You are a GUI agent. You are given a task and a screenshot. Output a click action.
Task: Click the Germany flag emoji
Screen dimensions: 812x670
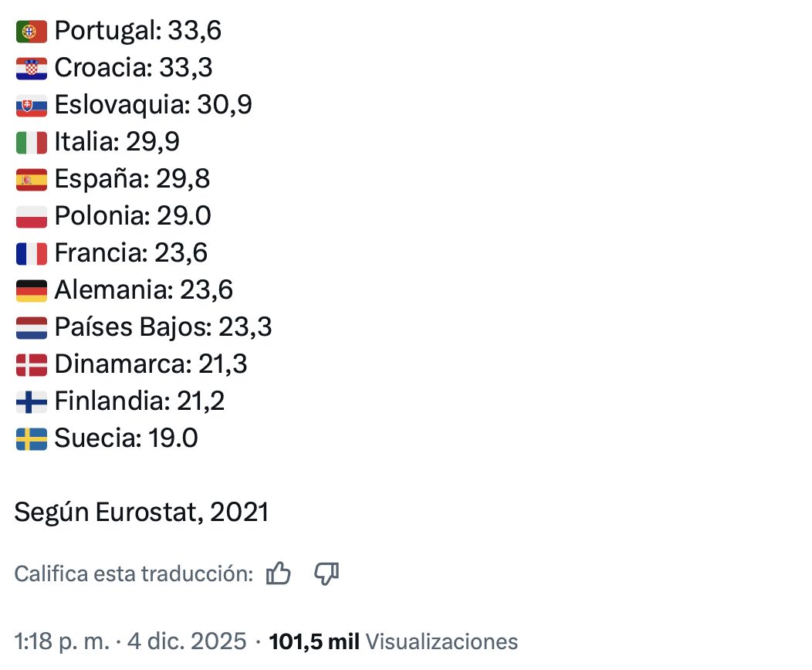[32, 290]
